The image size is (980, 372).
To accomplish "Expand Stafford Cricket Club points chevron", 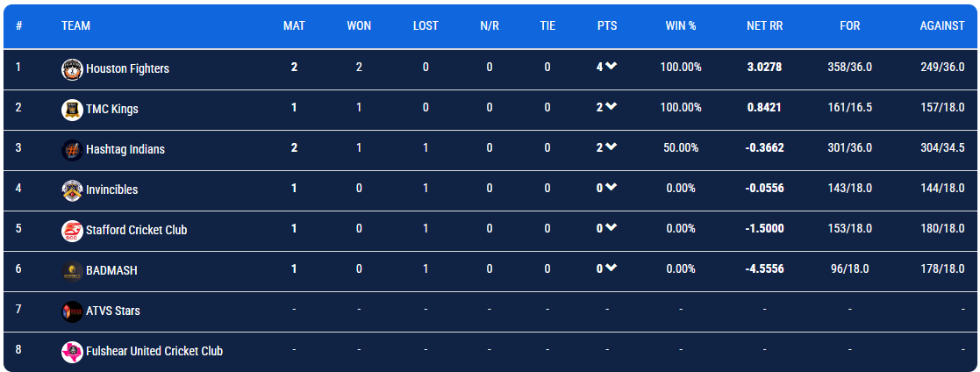I will [612, 228].
